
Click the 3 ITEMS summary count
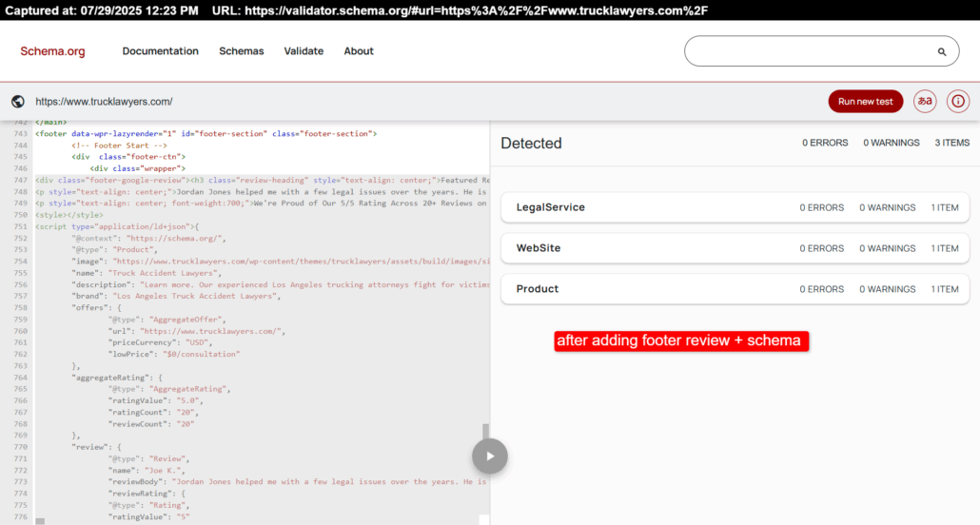click(x=951, y=143)
